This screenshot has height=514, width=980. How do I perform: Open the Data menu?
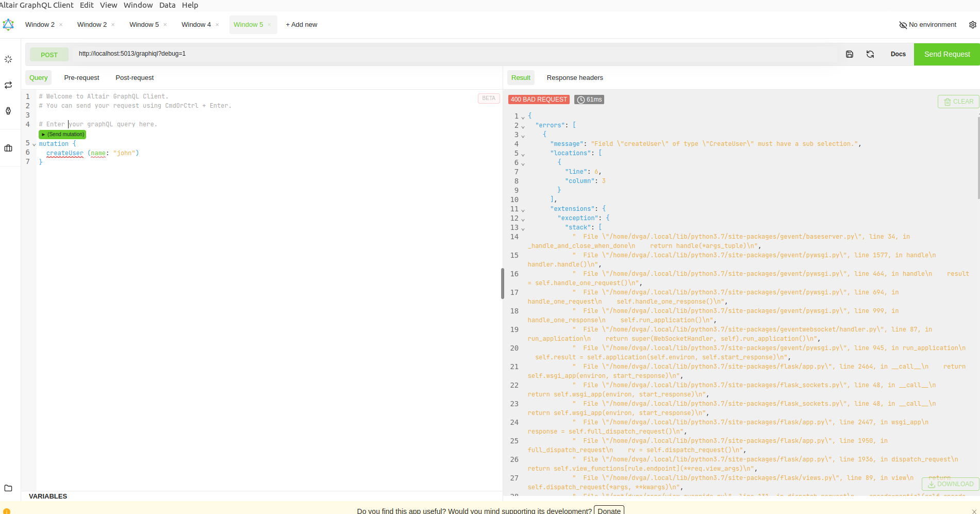coord(167,5)
